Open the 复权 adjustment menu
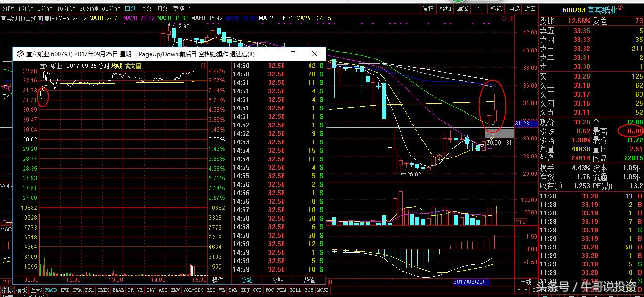Viewport: 644px width, 297px height. (x=428, y=8)
